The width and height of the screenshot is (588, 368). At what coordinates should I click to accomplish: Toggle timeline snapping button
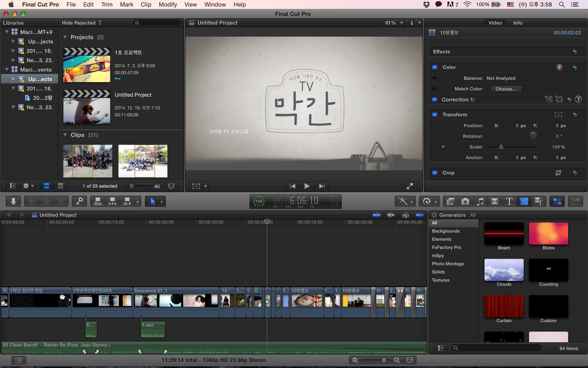(420, 215)
